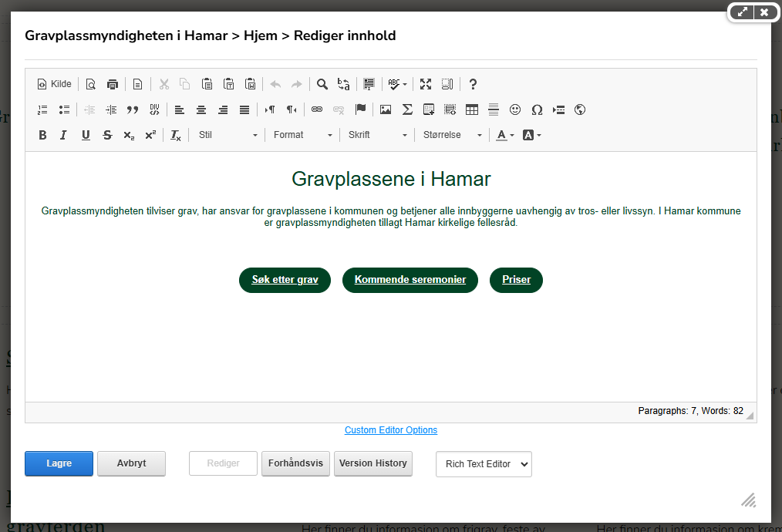Screen dimensions: 782x532
Task: Apply block quote formatting
Action: (x=133, y=109)
